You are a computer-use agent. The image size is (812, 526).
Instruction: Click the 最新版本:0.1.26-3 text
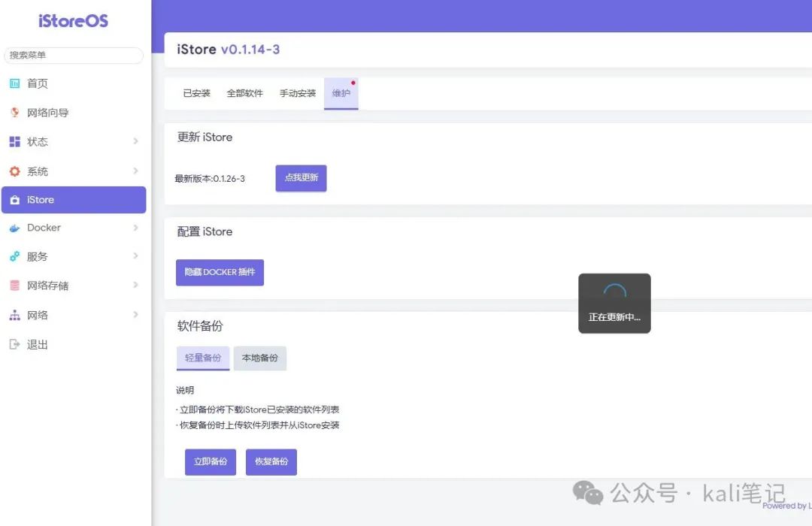[210, 179]
